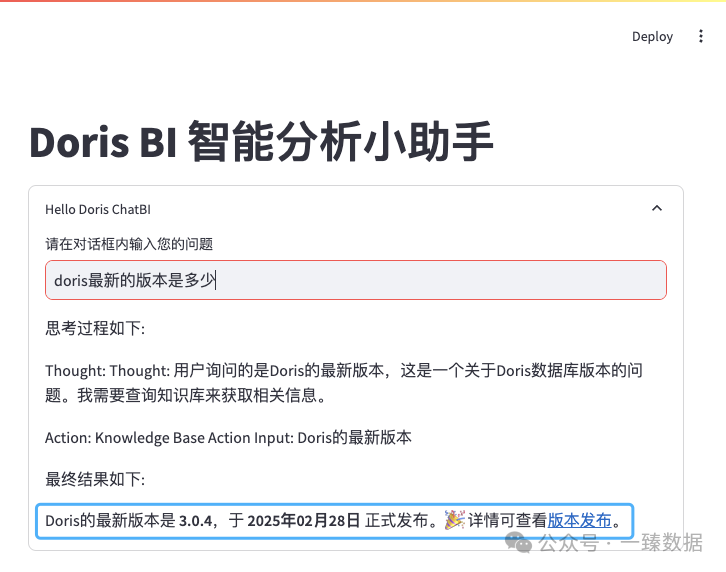Click the Action: Knowledge Base line
The width and height of the screenshot is (726, 572).
(228, 438)
